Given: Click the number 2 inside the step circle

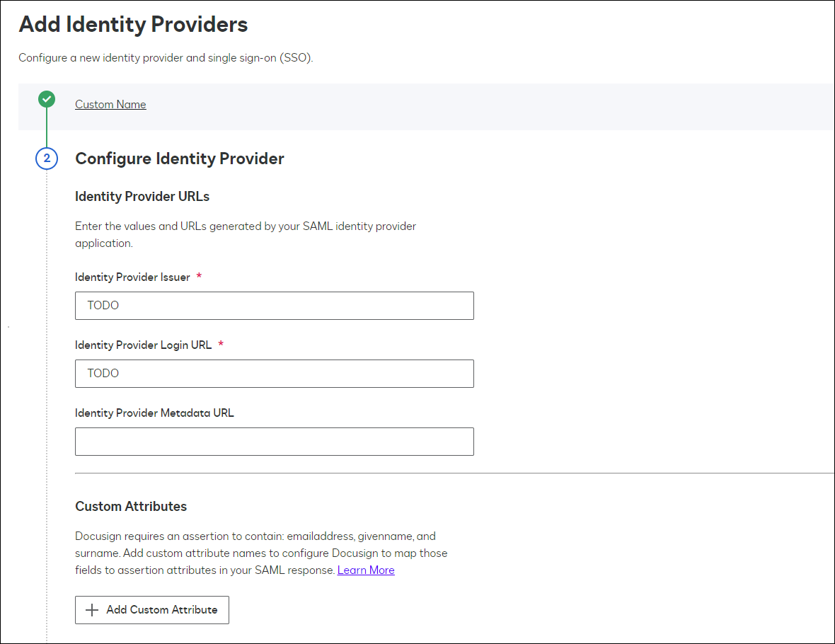Looking at the screenshot, I should click(46, 159).
